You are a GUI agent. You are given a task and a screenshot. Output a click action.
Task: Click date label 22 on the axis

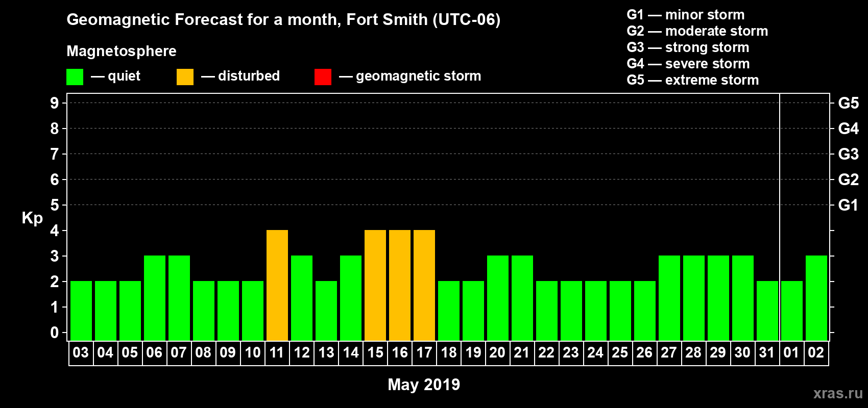click(546, 352)
